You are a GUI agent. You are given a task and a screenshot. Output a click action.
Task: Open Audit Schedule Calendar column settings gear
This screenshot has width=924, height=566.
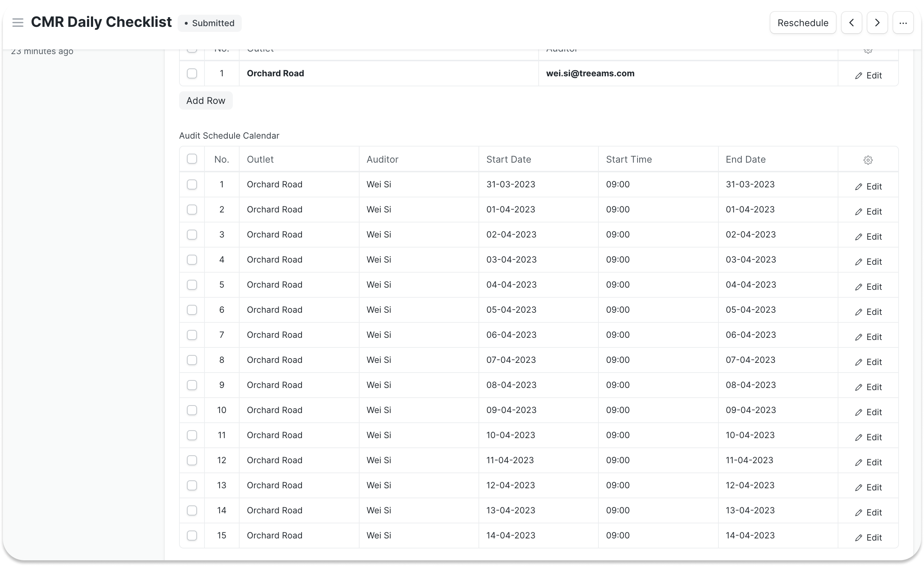click(868, 160)
